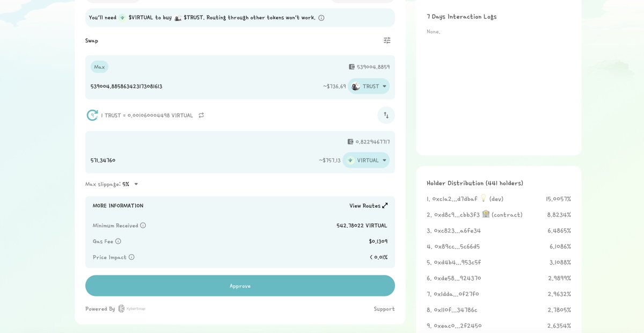644x333 pixels.
Task: Open holder 0xc1a2...d7dbaf address
Action: (x=455, y=199)
